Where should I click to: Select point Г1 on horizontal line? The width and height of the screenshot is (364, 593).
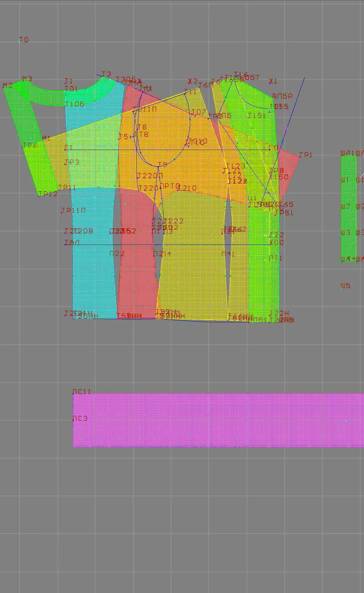click(65, 150)
